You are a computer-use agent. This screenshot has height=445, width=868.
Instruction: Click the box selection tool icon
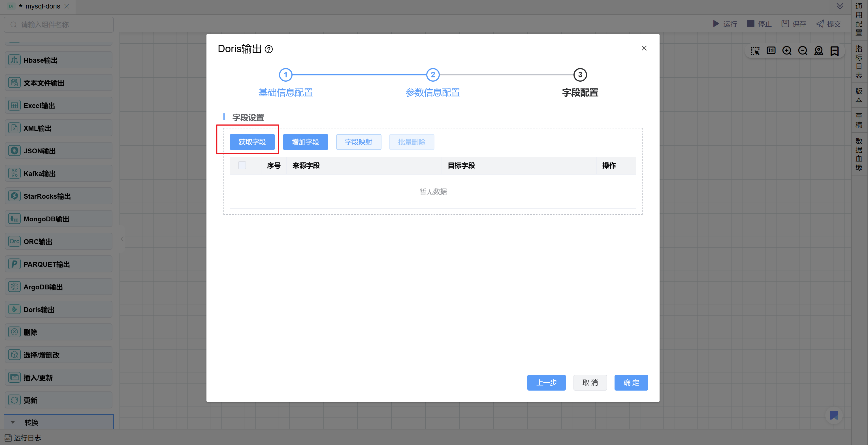point(755,50)
